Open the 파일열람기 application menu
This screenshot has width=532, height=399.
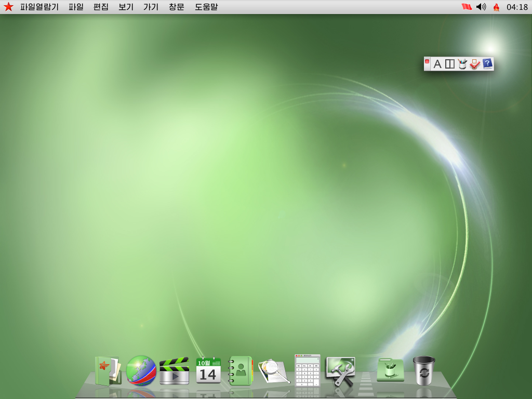(x=39, y=7)
